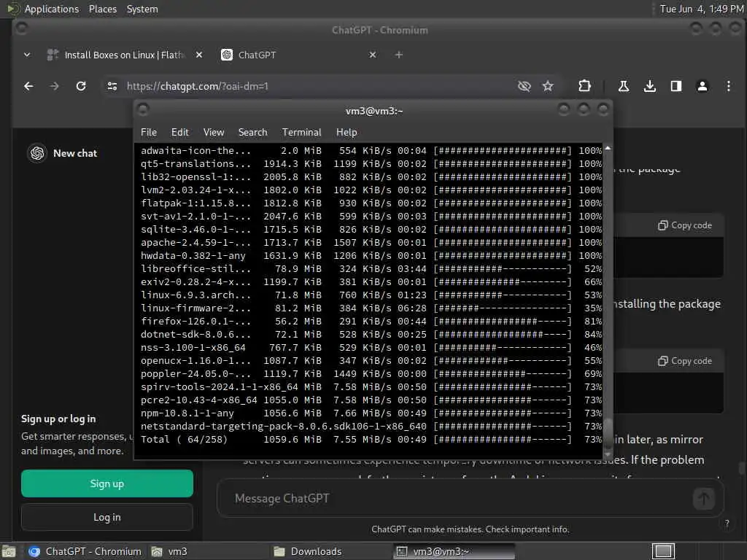Click the forward navigation arrow in Chromium
The image size is (747, 560).
(x=54, y=86)
